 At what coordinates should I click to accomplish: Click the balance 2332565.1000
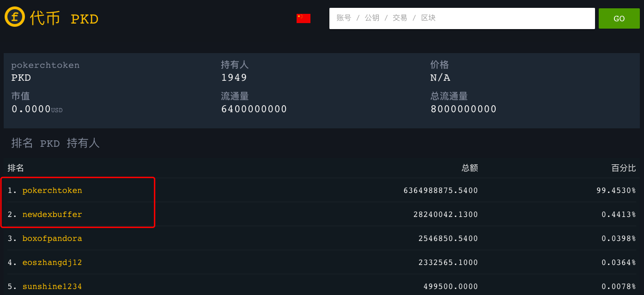(x=448, y=262)
